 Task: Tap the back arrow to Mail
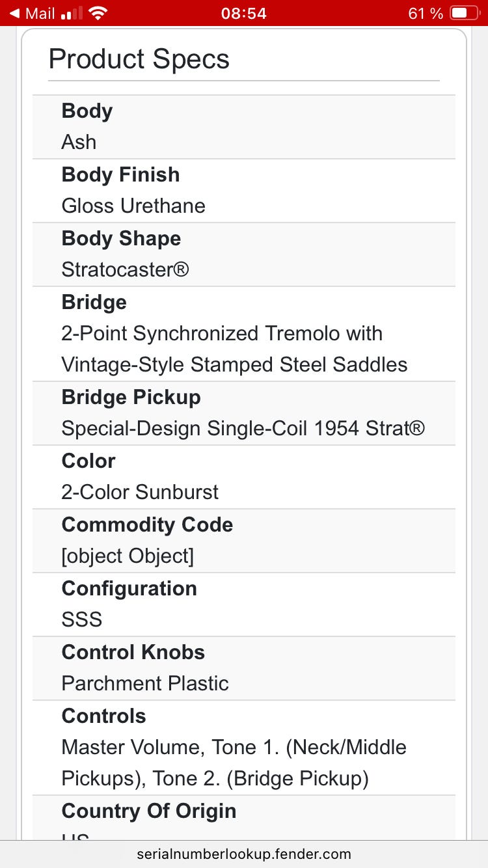[x=14, y=13]
